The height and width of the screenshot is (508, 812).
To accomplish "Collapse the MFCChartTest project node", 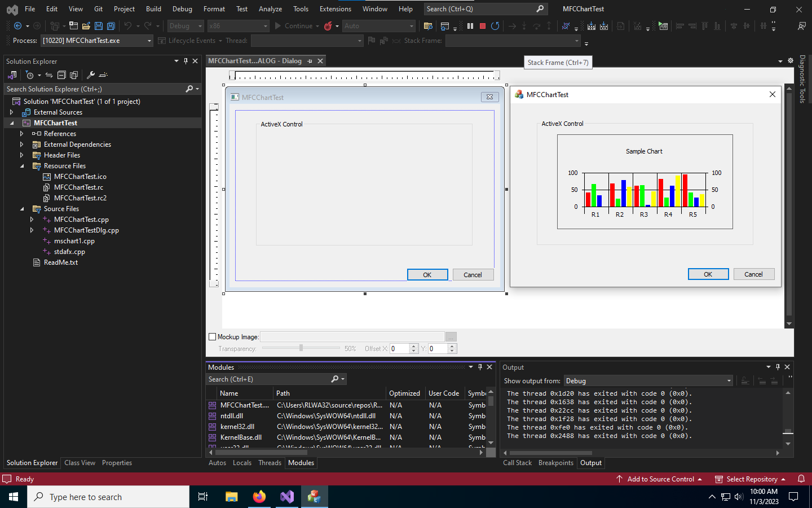I will 12,123.
